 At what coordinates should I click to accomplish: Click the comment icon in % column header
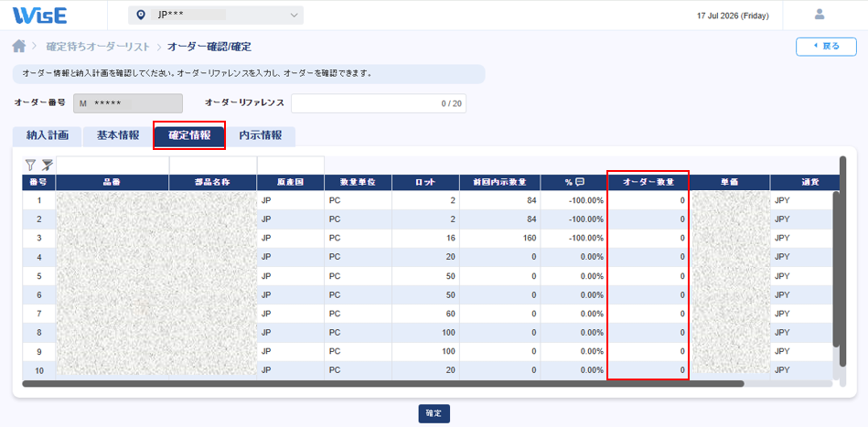(580, 182)
